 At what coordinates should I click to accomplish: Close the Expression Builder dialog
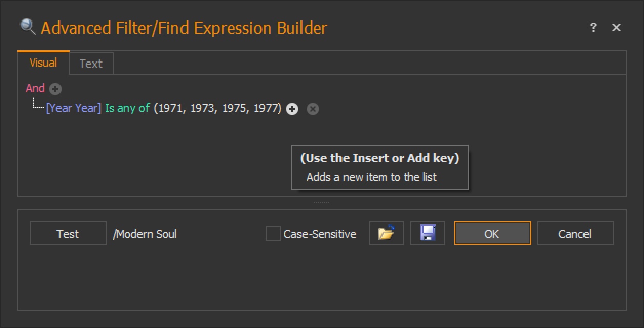coord(617,27)
